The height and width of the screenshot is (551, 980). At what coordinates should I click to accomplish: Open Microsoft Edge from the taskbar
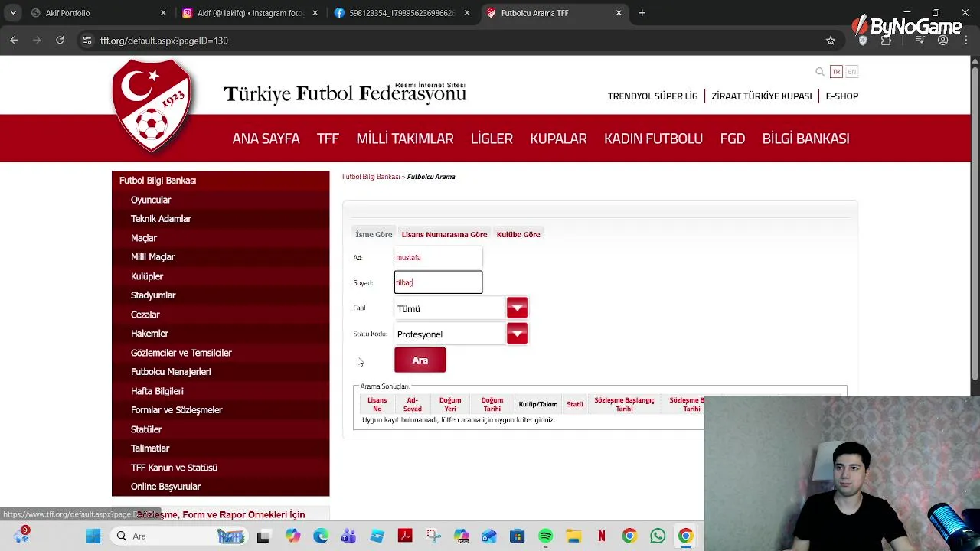click(x=320, y=536)
